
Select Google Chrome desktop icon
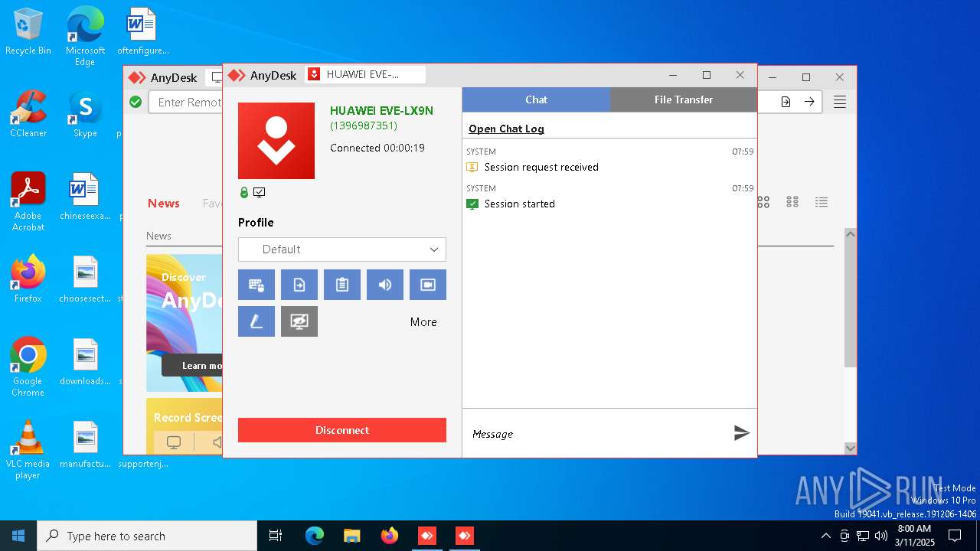(x=28, y=367)
